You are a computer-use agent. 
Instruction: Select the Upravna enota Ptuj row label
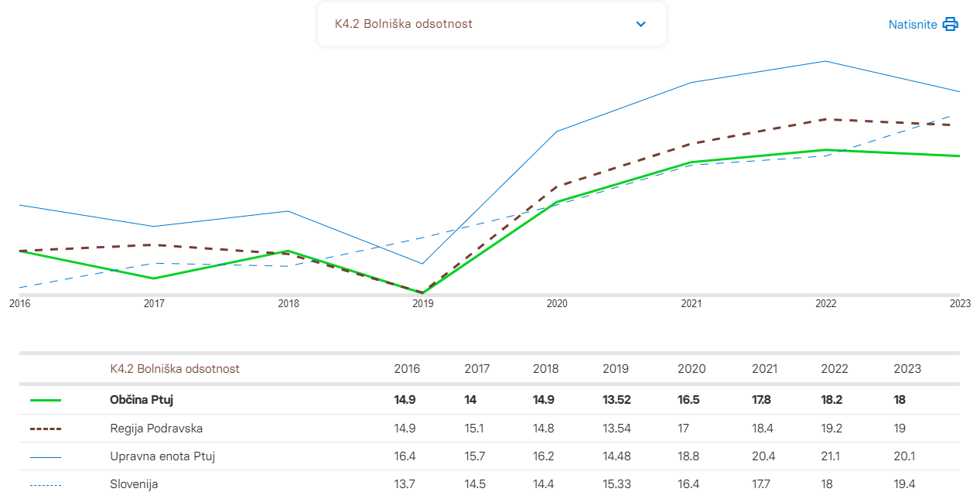(x=162, y=456)
